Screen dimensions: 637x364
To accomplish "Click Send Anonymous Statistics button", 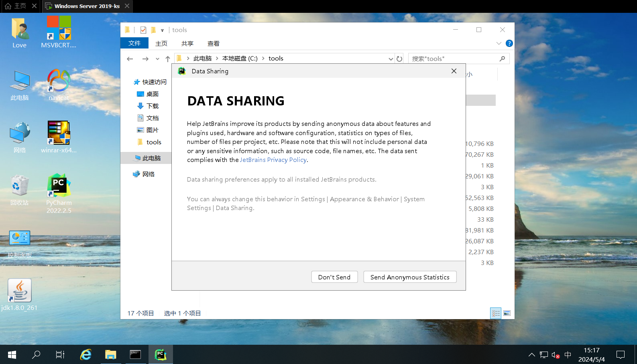I will 410,277.
